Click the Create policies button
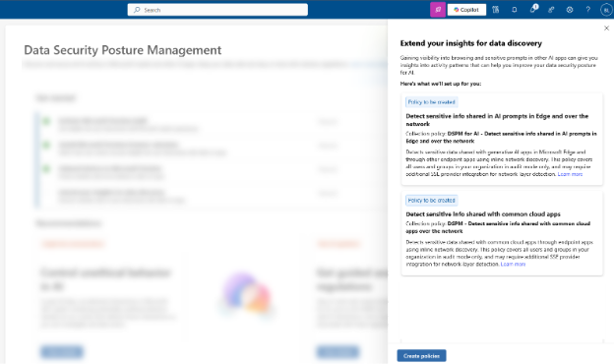The image size is (614, 364). click(x=421, y=356)
